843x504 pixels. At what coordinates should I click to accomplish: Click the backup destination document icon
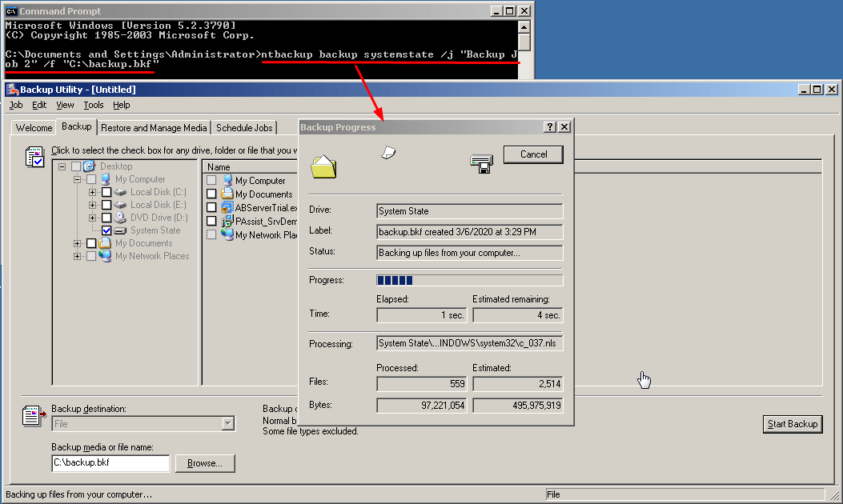point(34,416)
